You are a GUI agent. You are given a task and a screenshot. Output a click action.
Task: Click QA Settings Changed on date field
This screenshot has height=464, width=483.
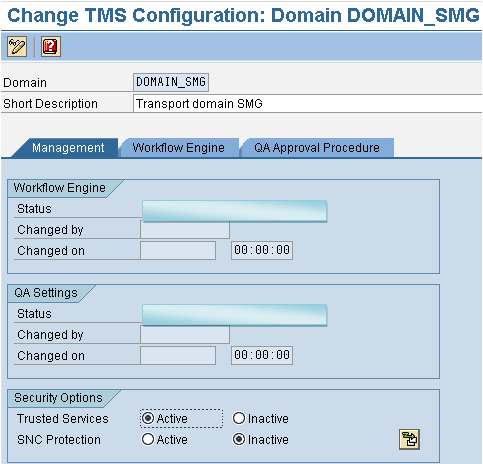coord(178,356)
